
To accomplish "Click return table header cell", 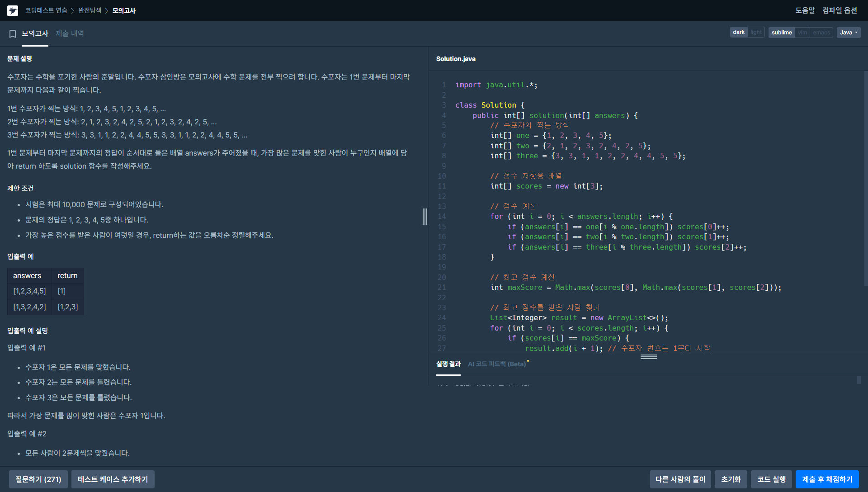I will tap(68, 275).
